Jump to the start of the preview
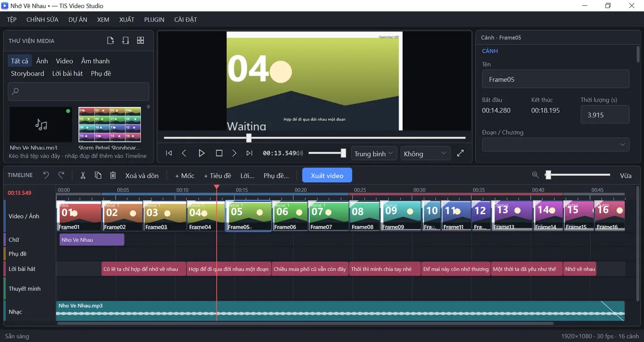This screenshot has height=342, width=644. 169,153
